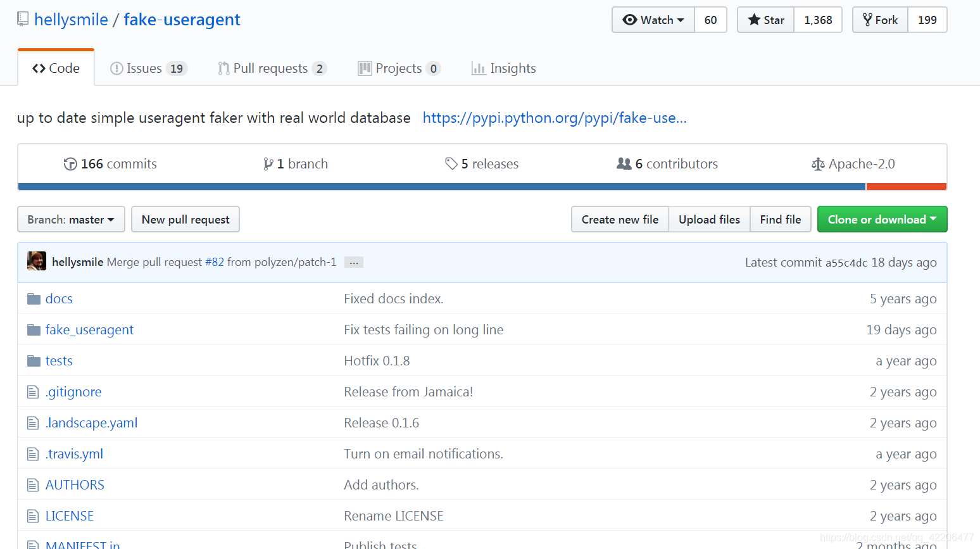Viewport: 980px width, 549px height.
Task: Open the fake_useragent folder
Action: pyautogui.click(x=89, y=330)
